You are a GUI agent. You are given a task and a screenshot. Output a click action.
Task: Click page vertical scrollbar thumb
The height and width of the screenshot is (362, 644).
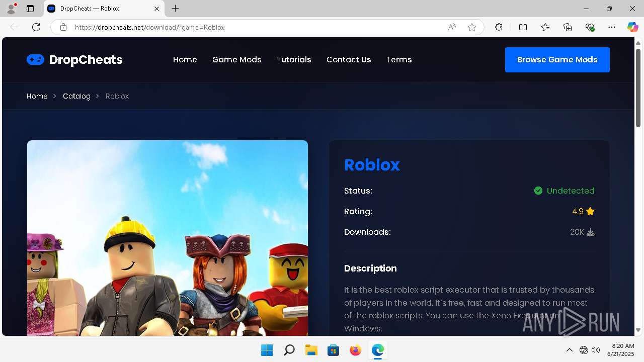coord(638,88)
